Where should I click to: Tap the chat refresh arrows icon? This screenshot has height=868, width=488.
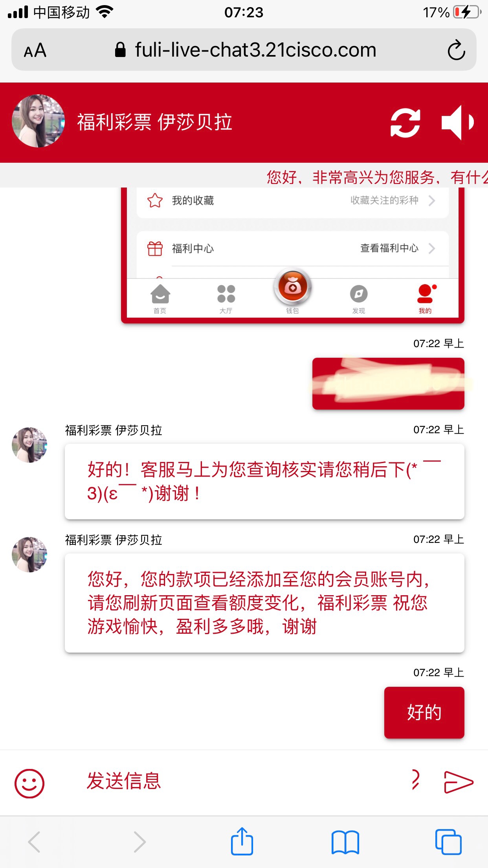405,123
